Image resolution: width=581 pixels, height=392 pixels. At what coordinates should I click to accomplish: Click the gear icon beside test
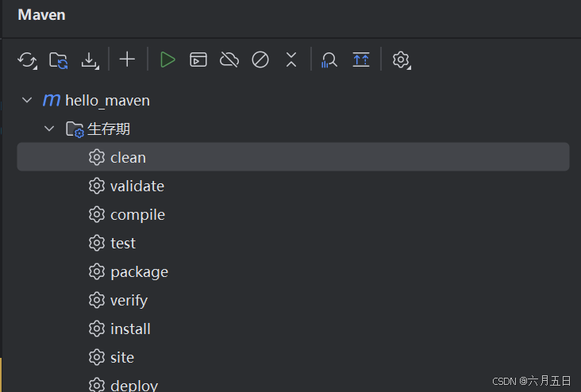97,243
